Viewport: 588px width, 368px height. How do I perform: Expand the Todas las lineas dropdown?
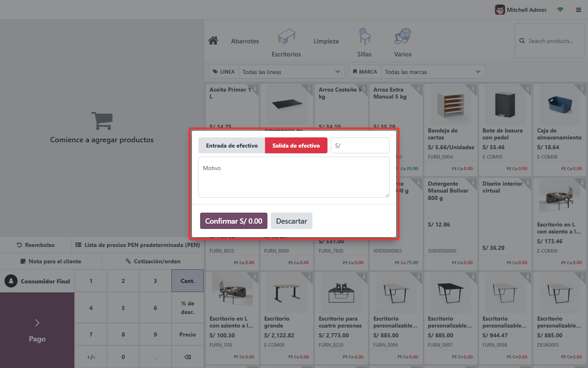tap(292, 72)
